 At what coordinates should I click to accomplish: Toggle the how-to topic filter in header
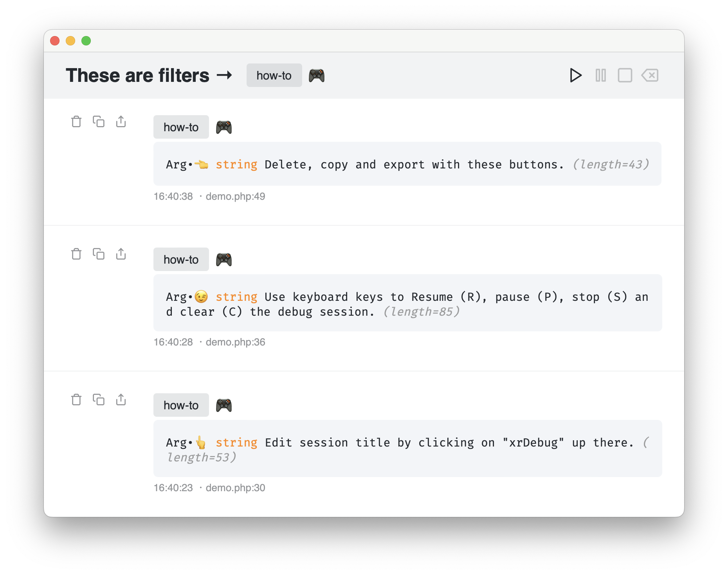(x=274, y=75)
